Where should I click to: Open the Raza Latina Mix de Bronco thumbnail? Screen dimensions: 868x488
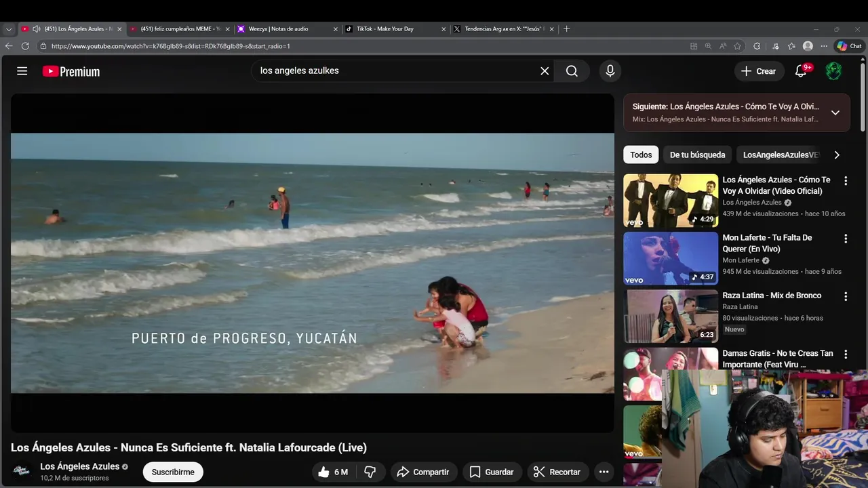pos(671,317)
